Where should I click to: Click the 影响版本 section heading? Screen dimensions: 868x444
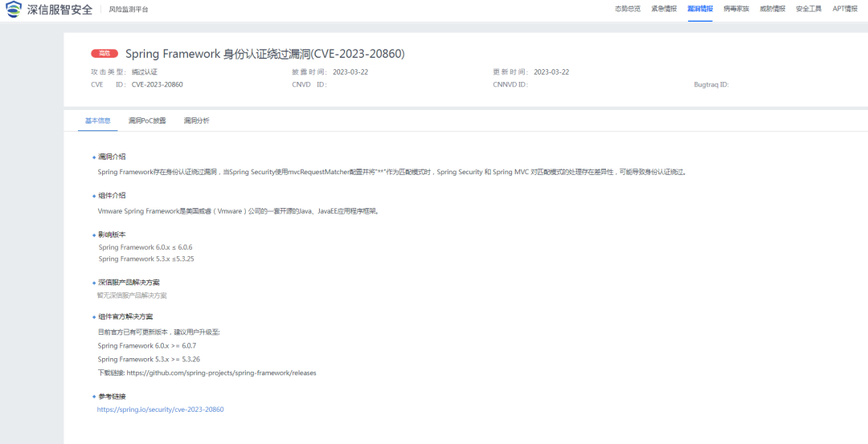112,234
